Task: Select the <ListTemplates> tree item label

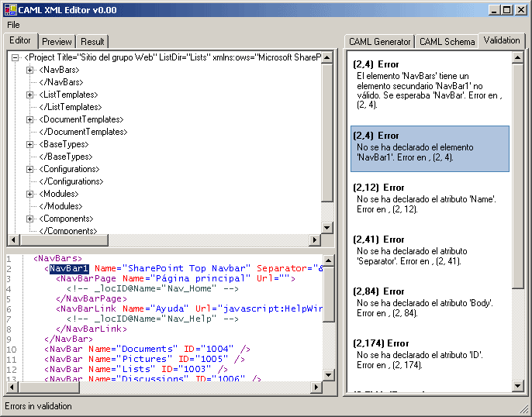Action: 68,95
